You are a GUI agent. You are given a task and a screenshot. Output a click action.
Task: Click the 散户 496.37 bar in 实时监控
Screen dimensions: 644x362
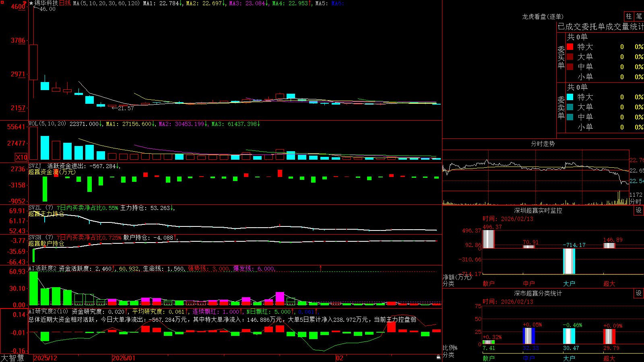coord(489,239)
